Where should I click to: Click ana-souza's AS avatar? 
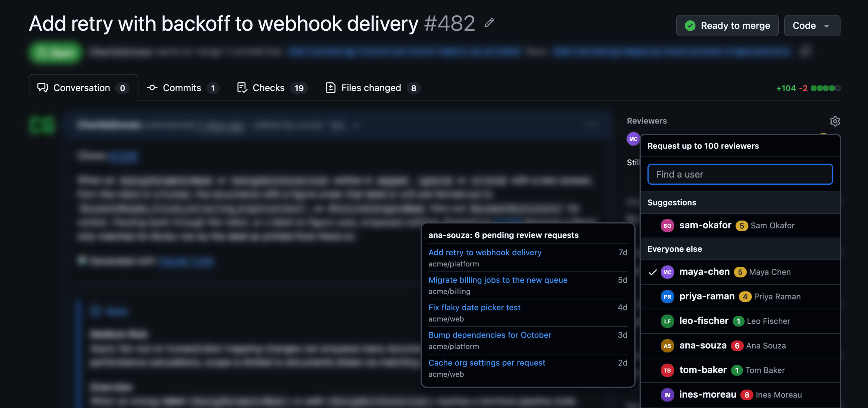coord(667,346)
